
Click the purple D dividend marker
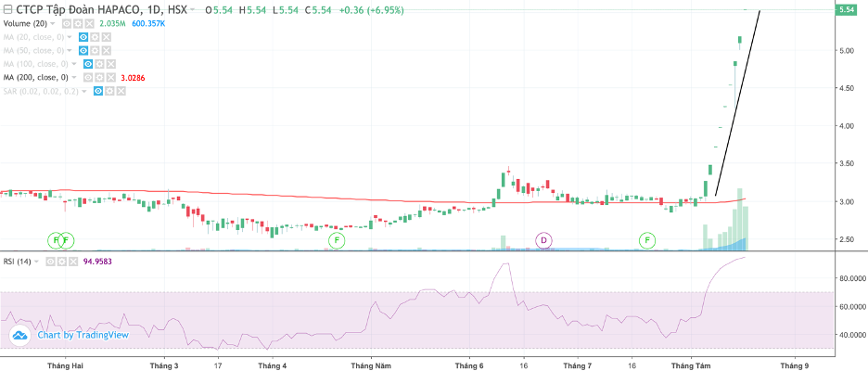coord(543,240)
